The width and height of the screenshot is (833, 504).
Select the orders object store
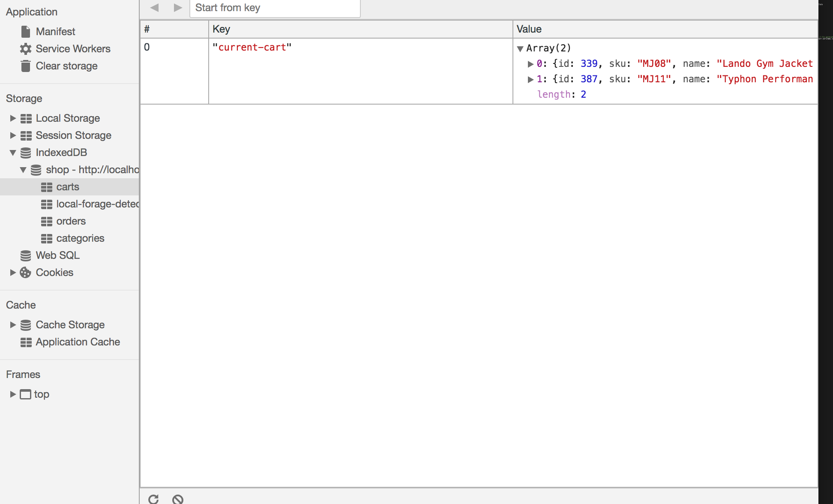pos(71,221)
